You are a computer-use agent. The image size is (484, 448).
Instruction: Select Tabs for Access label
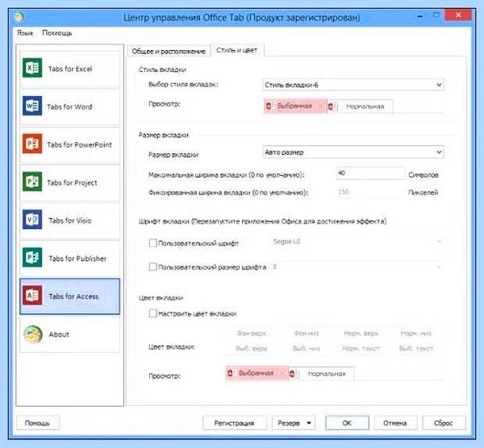[73, 296]
